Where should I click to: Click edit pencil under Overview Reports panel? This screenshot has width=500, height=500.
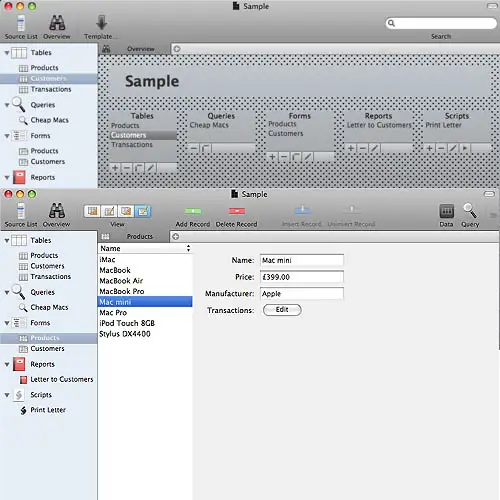tap(374, 148)
